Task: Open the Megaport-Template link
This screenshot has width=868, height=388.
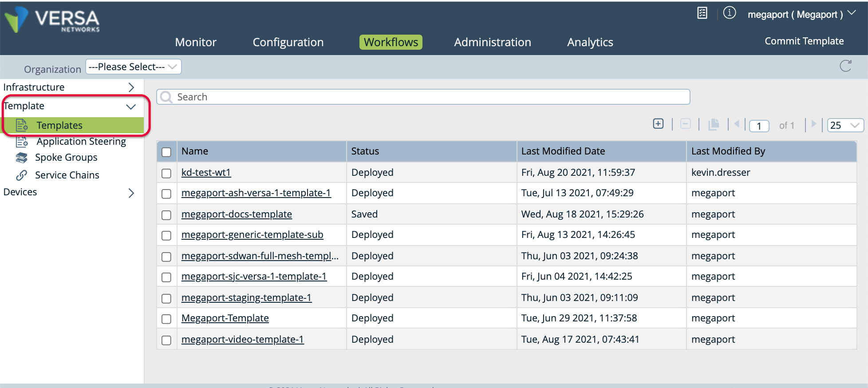Action: point(225,318)
